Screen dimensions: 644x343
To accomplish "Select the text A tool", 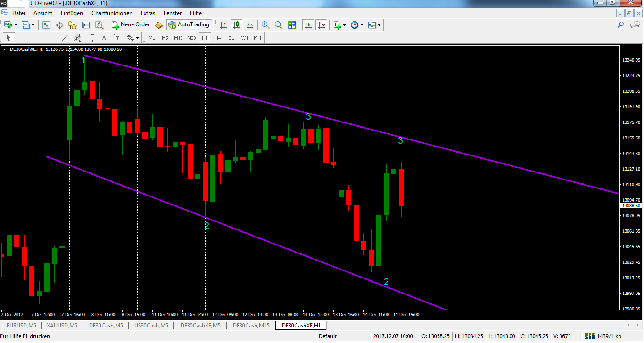I will [104, 38].
